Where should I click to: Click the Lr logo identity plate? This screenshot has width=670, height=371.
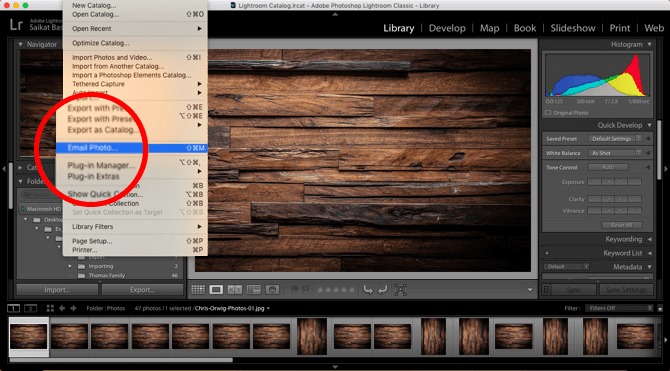[16, 25]
